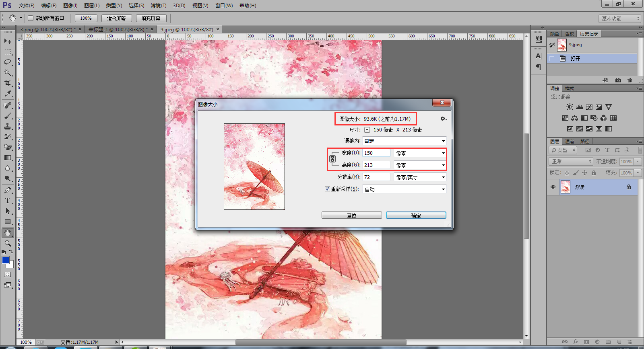
Task: Switch to the 通道 tab
Action: click(569, 141)
